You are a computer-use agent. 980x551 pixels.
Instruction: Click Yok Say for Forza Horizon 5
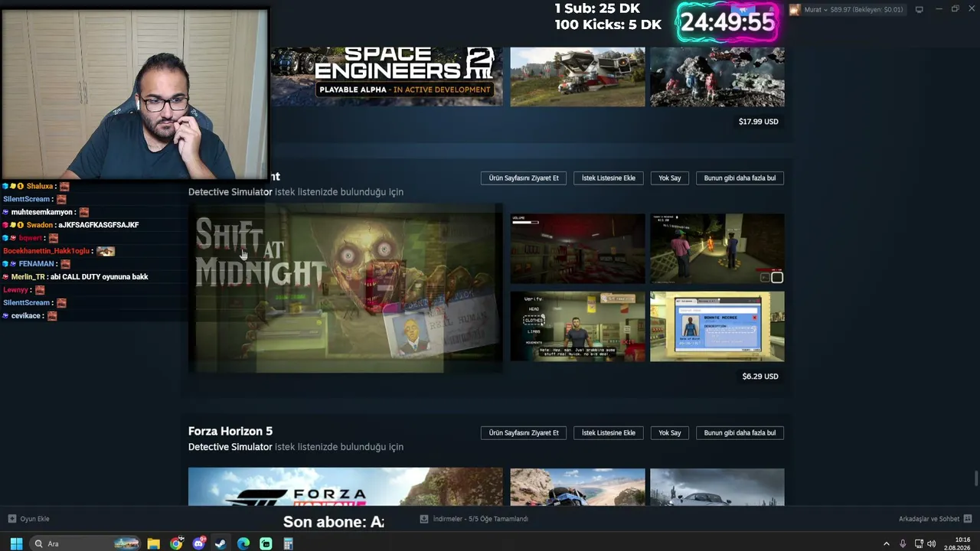coord(670,433)
